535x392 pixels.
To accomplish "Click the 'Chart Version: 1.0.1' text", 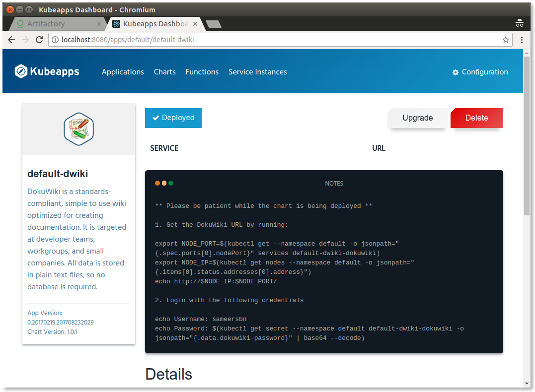I will 52,331.
